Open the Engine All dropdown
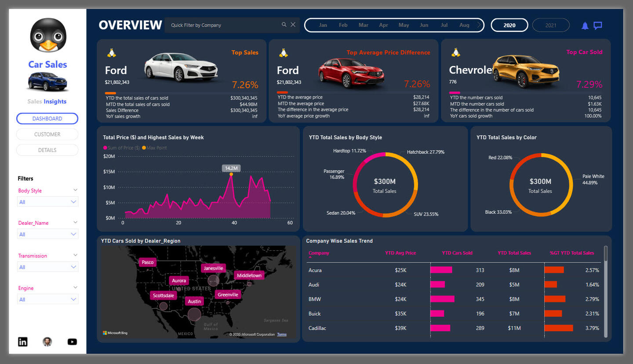Viewport: 633px width, 364px height. [47, 299]
